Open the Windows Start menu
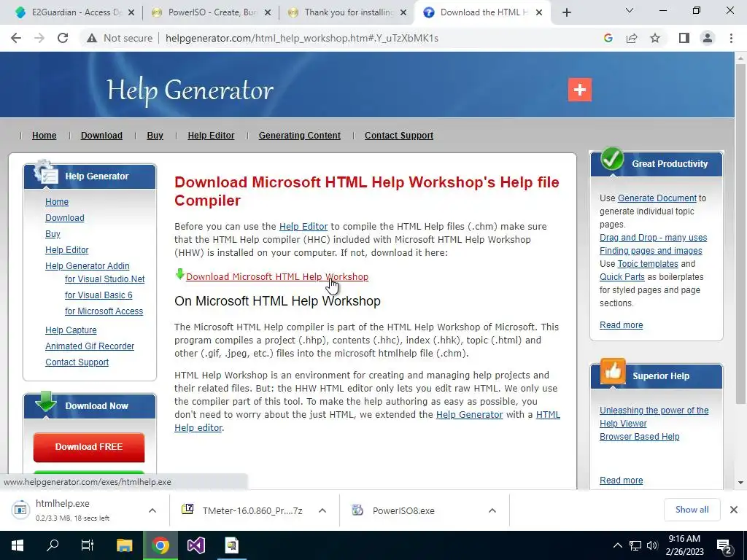Screen dimensions: 747x560 coord(18,545)
